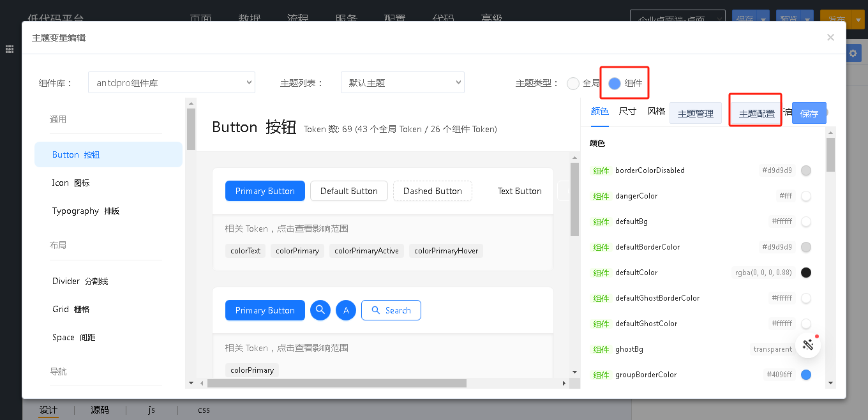Click the round magnifier search icon button
This screenshot has width=868, height=420.
pos(320,310)
